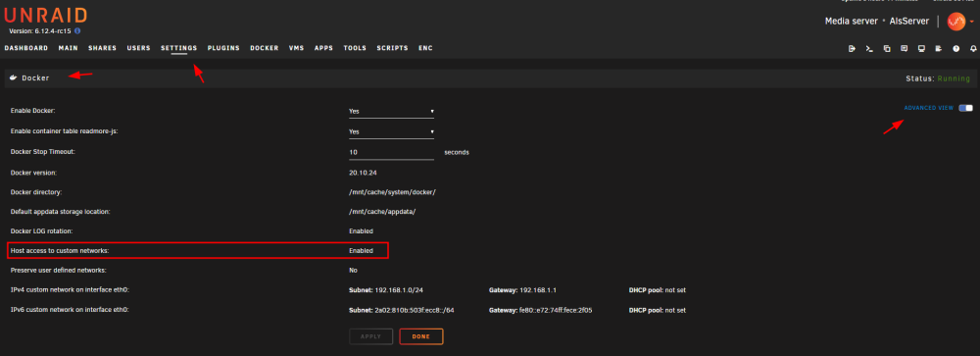Click 'Default appdata storage location:' label
The height and width of the screenshot is (356, 980).
coord(61,212)
